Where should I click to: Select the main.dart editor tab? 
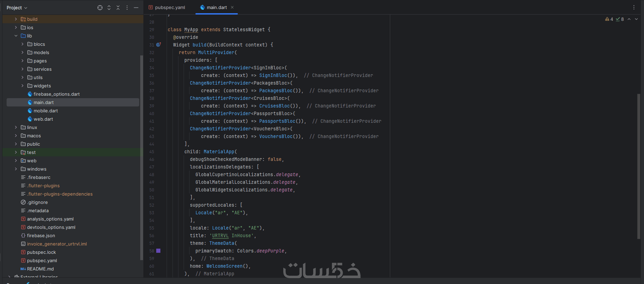coord(217,7)
